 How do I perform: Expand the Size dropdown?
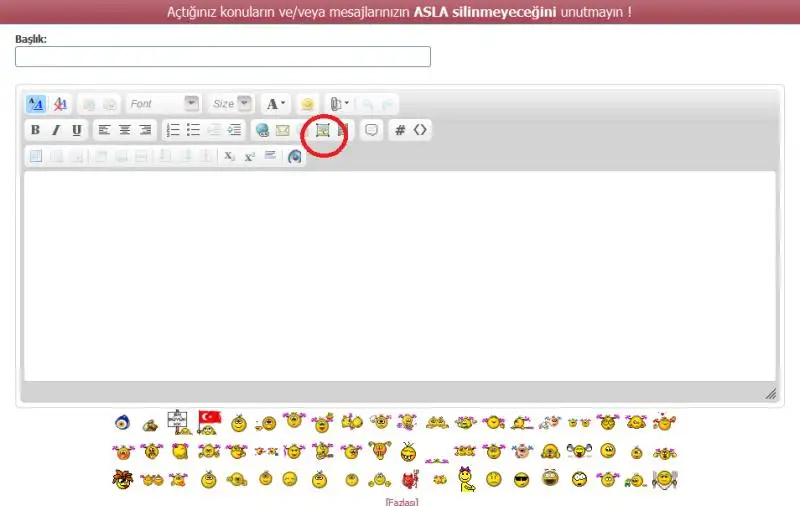[x=231, y=104]
